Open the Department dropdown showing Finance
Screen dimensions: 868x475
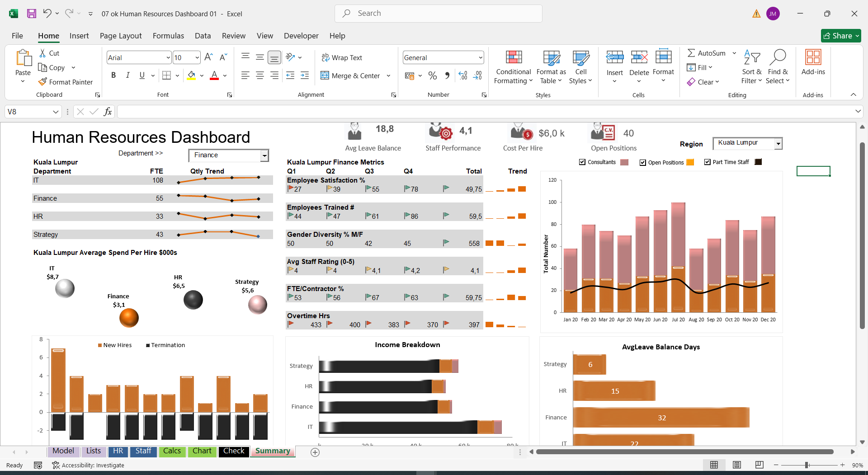pos(264,155)
